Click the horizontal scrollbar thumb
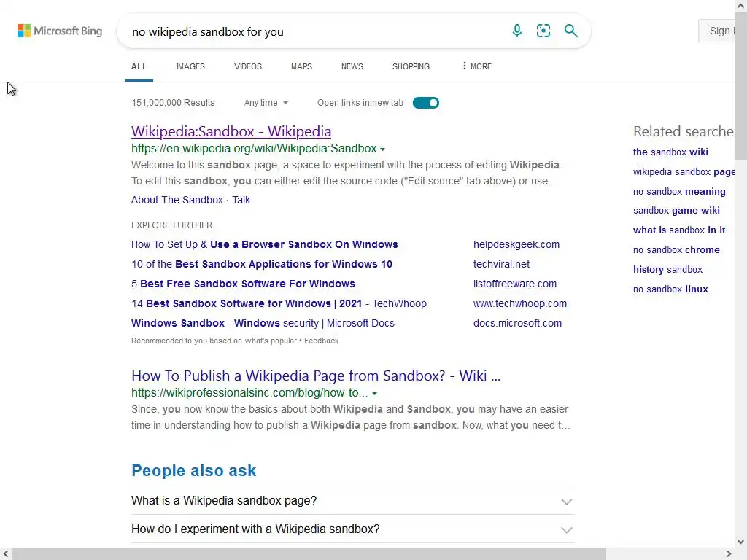747x560 pixels. [x=309, y=554]
